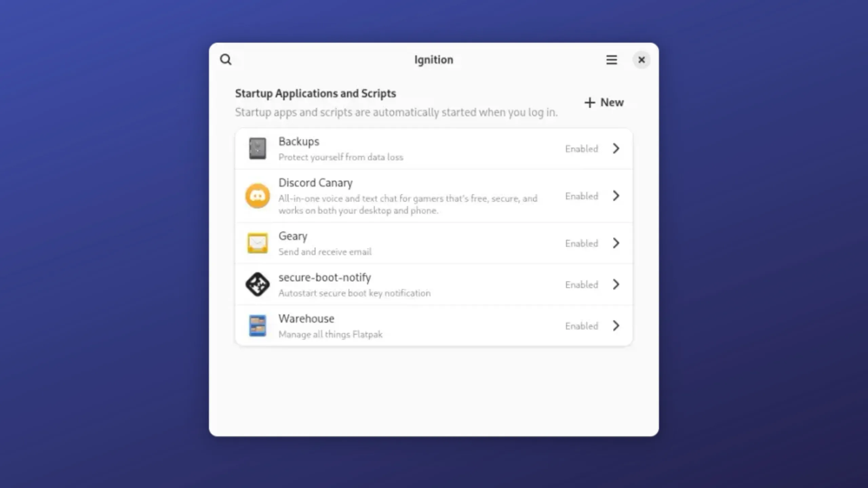Expand the Discord Canary entry details
This screenshot has width=868, height=488.
coord(616,196)
